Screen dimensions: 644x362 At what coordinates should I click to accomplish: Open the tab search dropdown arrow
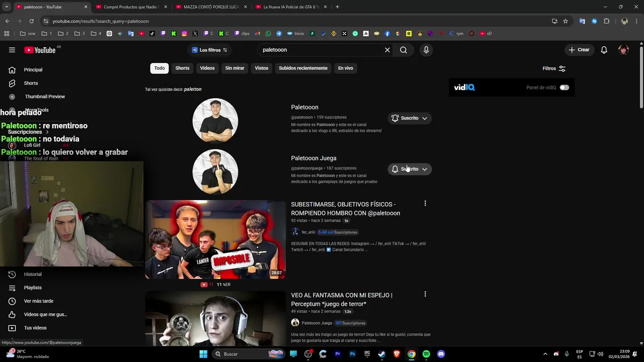coord(7,7)
